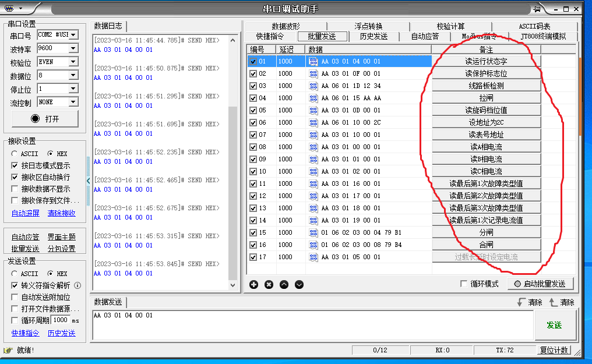Click the data icon in row 02
Image resolution: width=592 pixels, height=364 pixels.
313,73
